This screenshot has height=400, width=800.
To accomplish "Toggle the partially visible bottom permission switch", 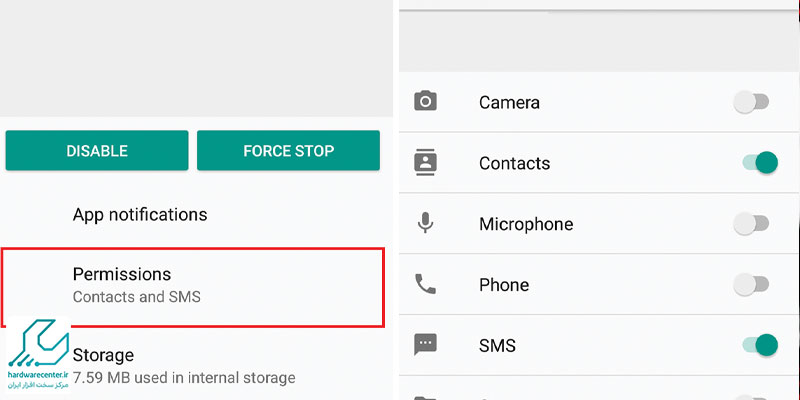I will pyautogui.click(x=751, y=397).
